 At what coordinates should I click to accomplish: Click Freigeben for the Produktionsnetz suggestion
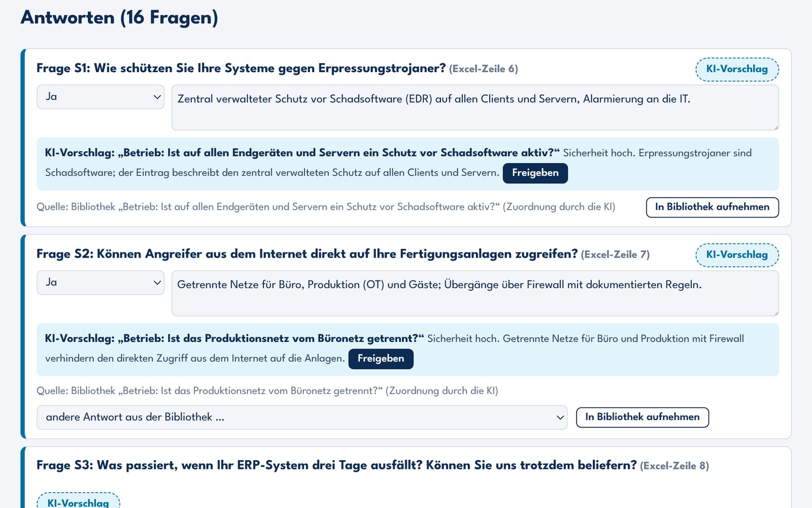(x=381, y=359)
